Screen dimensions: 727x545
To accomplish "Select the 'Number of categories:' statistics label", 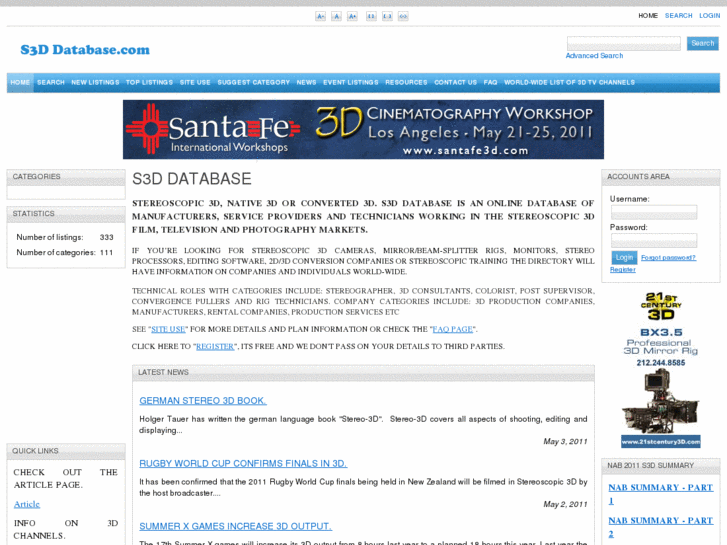I will [56, 253].
